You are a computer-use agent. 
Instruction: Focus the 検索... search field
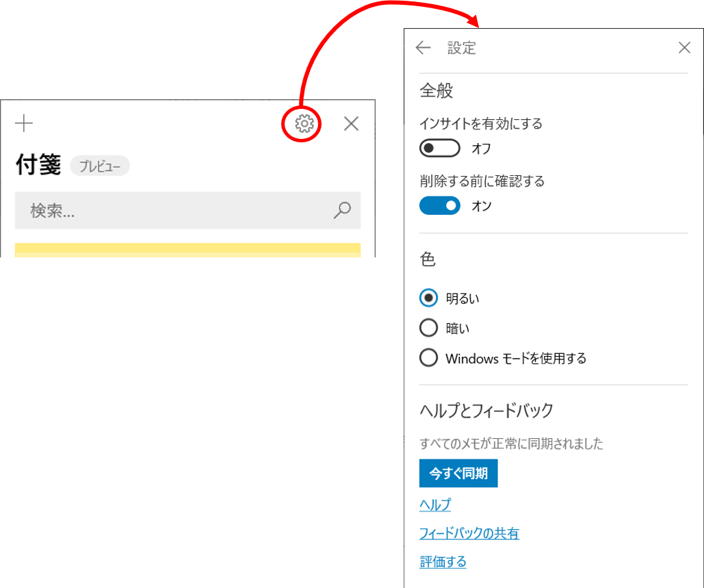tap(187, 210)
